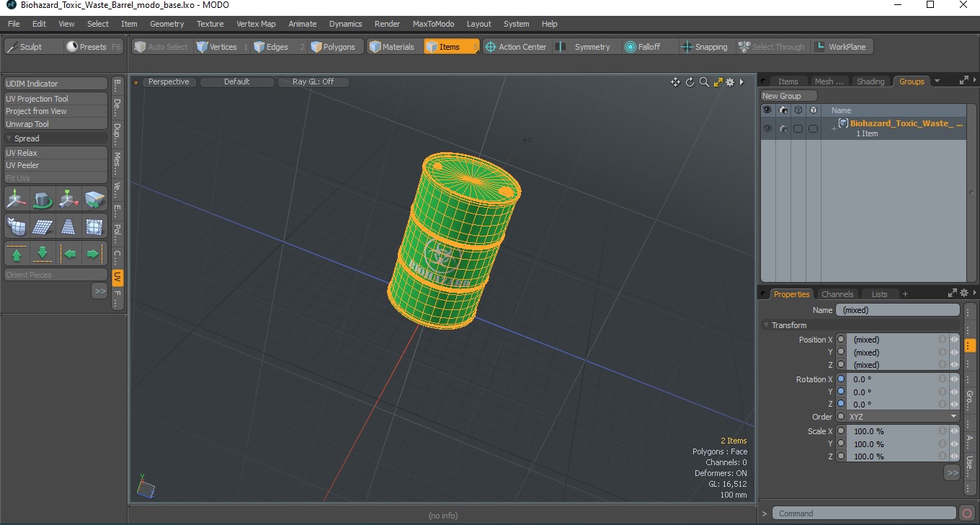Tick second checkbox in Biohazard group row
Screen dimensions: 980x525
point(813,128)
